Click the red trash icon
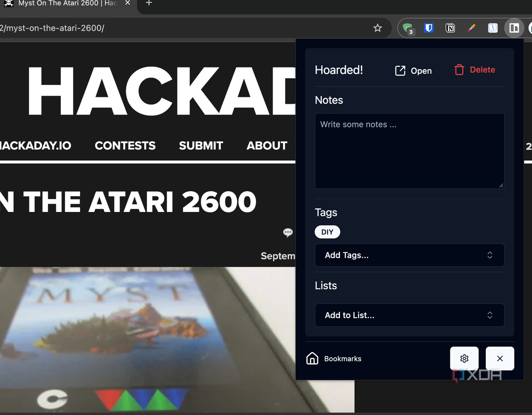Viewport: 532px width, 415px height. coord(459,70)
